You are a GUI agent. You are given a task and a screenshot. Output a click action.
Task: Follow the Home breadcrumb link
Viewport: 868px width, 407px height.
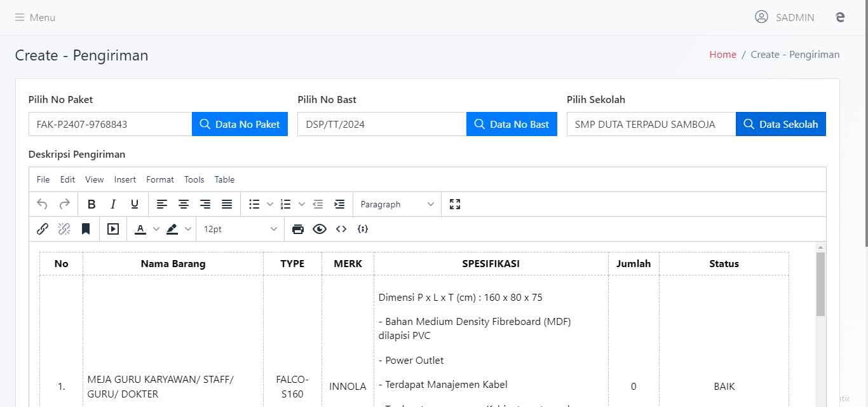722,54
